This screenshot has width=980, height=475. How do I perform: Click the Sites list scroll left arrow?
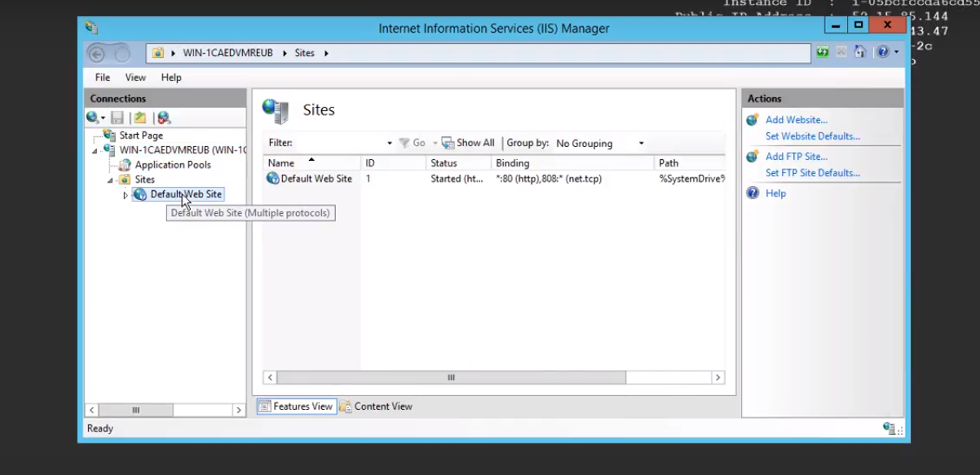[x=271, y=378]
